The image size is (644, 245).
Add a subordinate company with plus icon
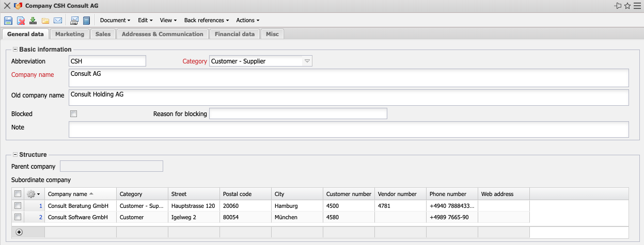pyautogui.click(x=19, y=232)
